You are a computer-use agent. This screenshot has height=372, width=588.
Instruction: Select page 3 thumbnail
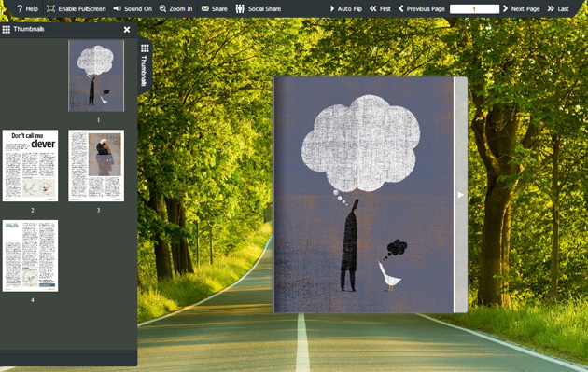[x=96, y=166]
